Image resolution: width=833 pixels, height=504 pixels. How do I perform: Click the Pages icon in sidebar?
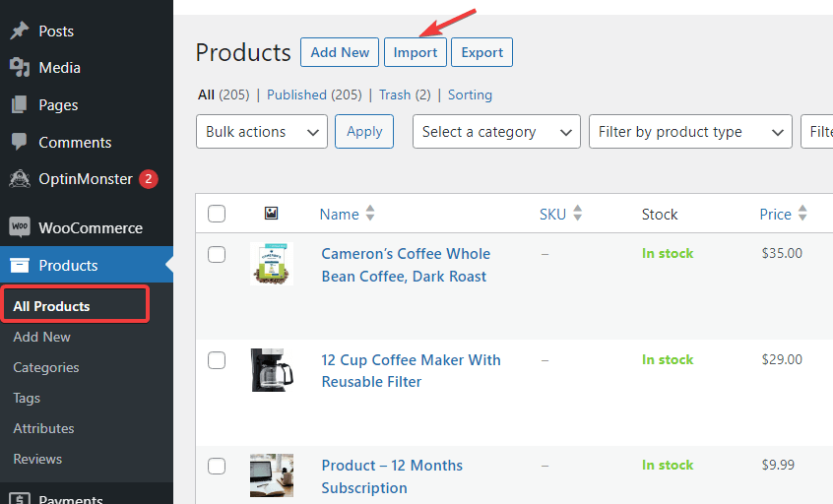pos(20,104)
